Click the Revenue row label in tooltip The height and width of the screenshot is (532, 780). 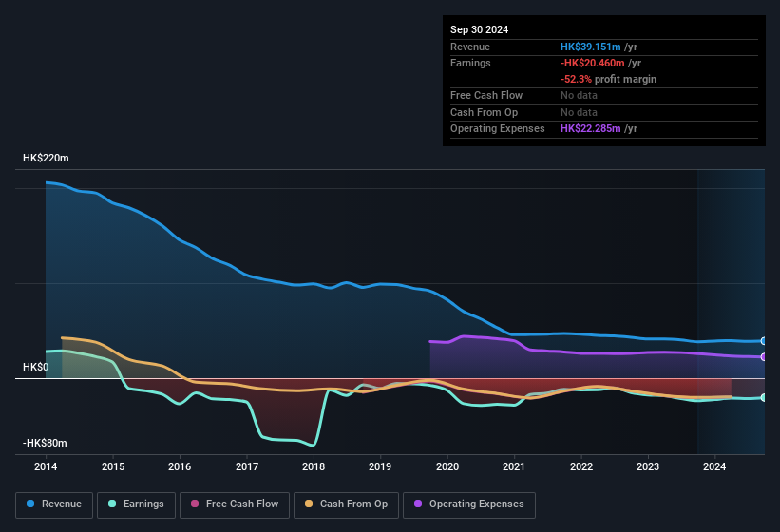[x=470, y=47]
